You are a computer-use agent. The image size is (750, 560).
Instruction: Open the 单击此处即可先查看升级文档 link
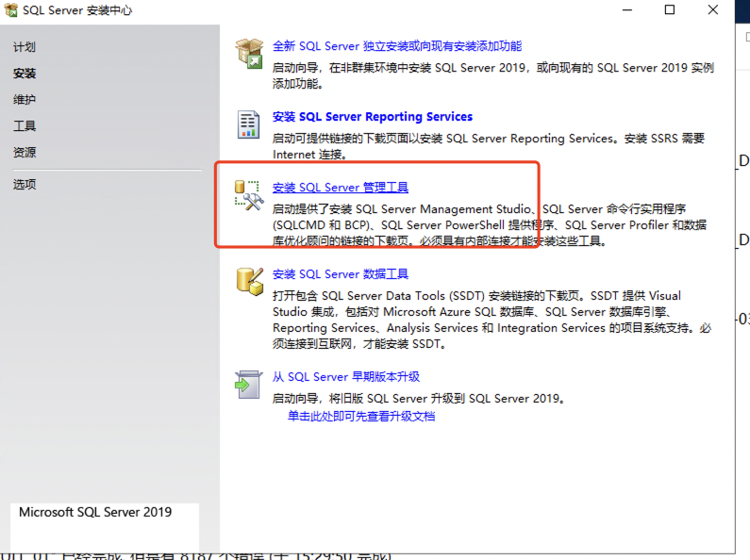coord(361,416)
